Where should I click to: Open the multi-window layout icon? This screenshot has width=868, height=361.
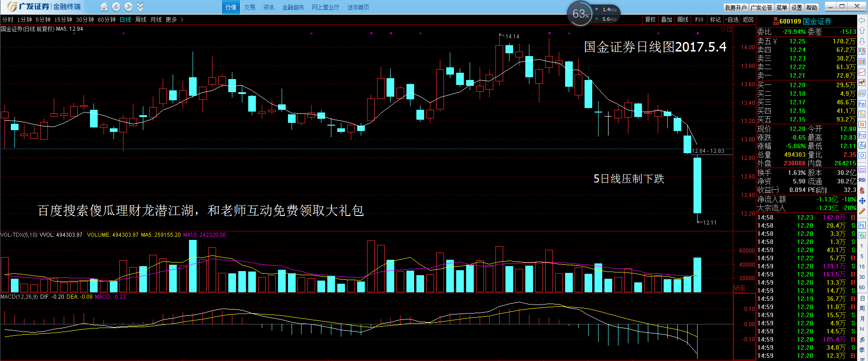coord(862,93)
